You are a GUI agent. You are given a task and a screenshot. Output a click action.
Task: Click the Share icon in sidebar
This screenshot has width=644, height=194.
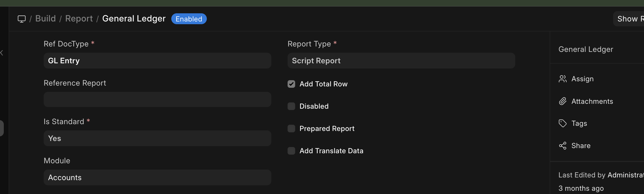point(563,146)
